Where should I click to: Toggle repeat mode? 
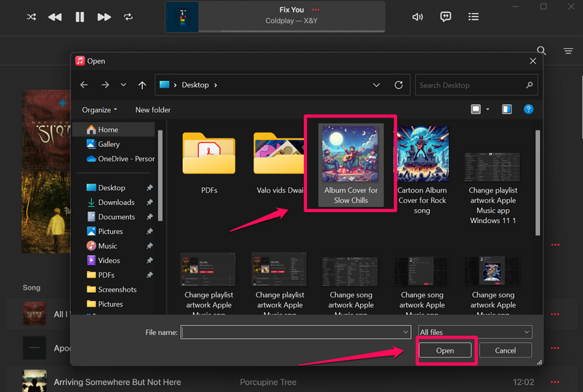click(x=129, y=17)
